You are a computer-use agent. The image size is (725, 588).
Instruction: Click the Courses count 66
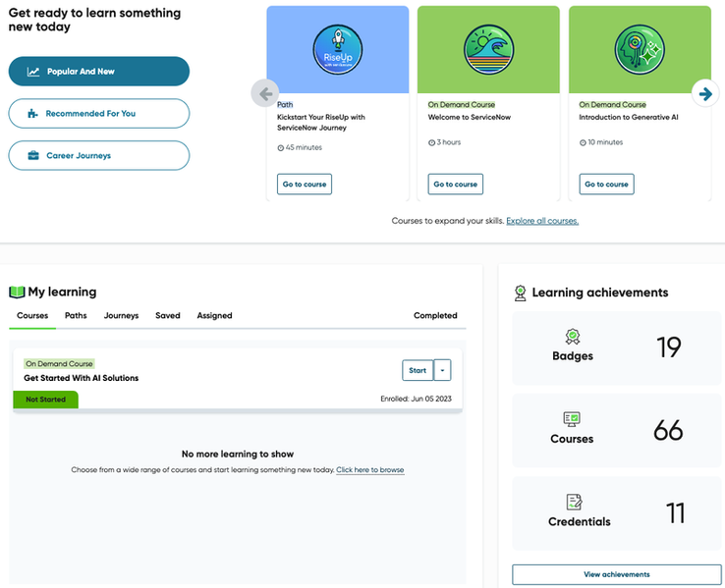(x=668, y=431)
